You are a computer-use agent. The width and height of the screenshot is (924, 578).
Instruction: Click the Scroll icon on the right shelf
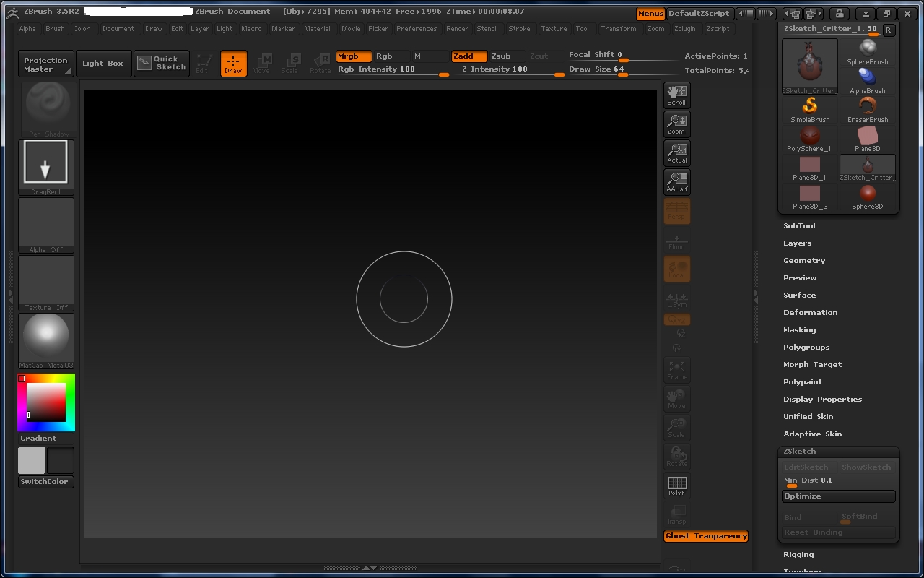point(676,95)
